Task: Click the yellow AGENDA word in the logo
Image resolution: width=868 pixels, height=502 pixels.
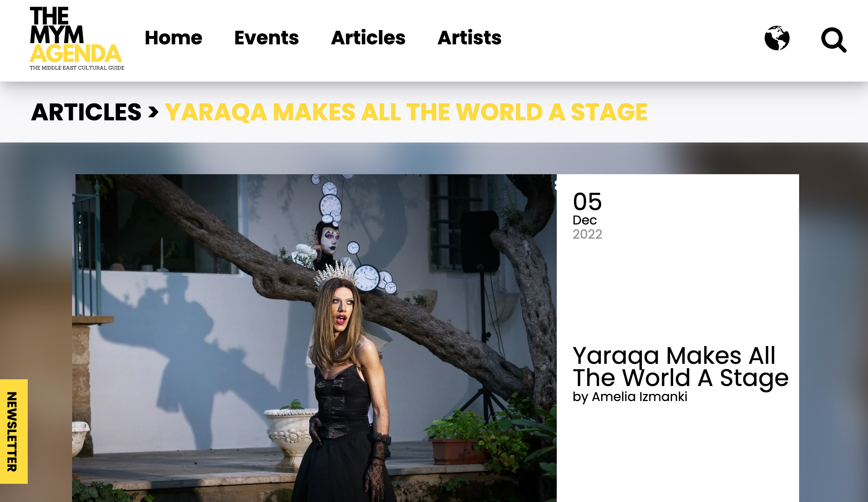Action: coord(76,54)
